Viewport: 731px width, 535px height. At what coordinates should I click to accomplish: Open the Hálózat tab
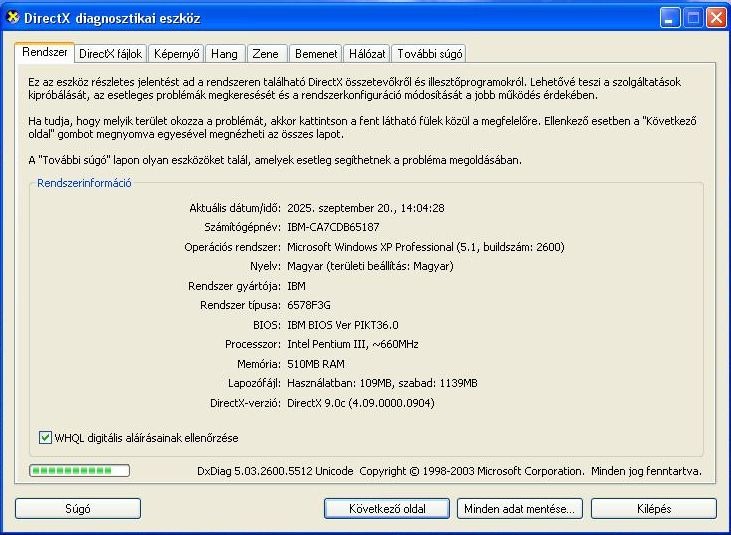367,54
